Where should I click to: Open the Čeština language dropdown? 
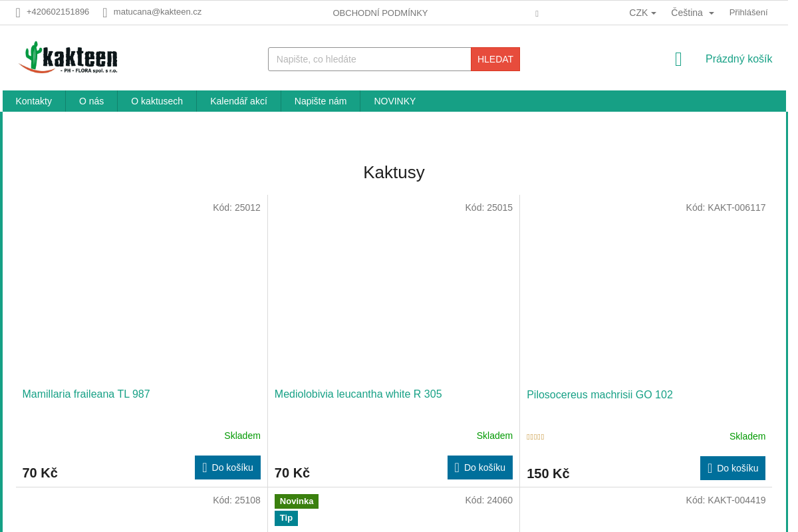pos(692,13)
